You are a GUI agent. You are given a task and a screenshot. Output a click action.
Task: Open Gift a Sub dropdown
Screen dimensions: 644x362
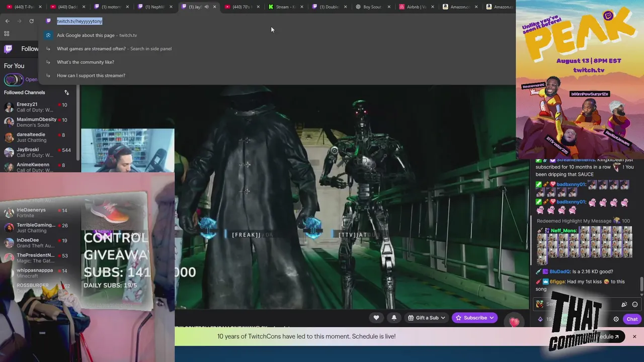click(427, 318)
